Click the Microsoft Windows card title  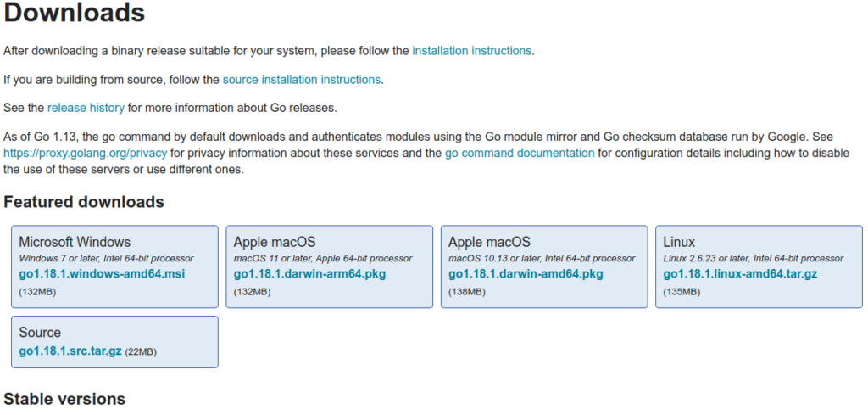click(x=75, y=242)
